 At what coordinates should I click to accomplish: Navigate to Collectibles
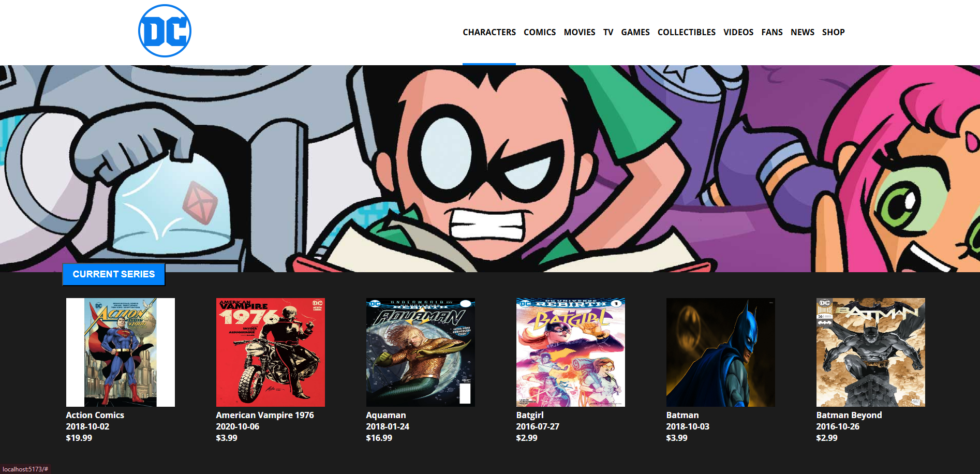point(687,32)
